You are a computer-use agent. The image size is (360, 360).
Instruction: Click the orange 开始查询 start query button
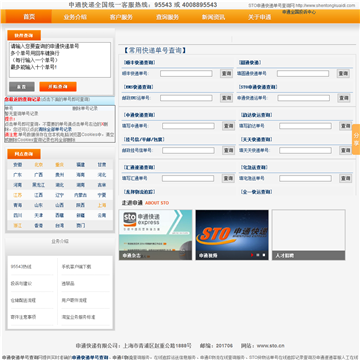58,87
